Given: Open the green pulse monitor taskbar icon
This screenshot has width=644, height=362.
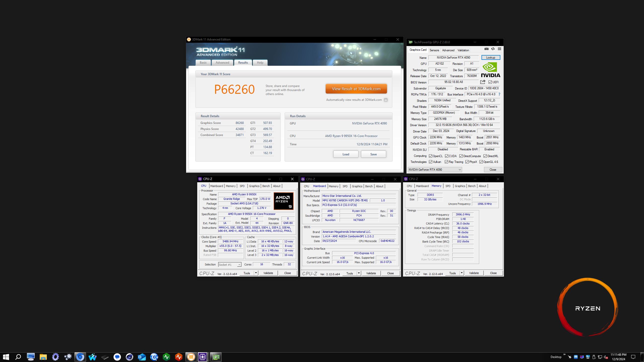Looking at the screenshot, I should [167, 357].
